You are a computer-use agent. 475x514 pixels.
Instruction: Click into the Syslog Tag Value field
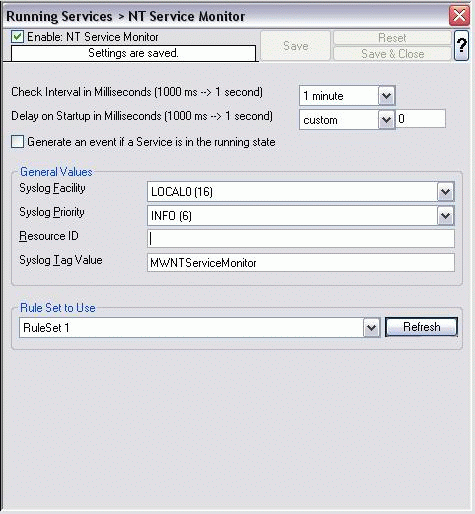pos(301,263)
